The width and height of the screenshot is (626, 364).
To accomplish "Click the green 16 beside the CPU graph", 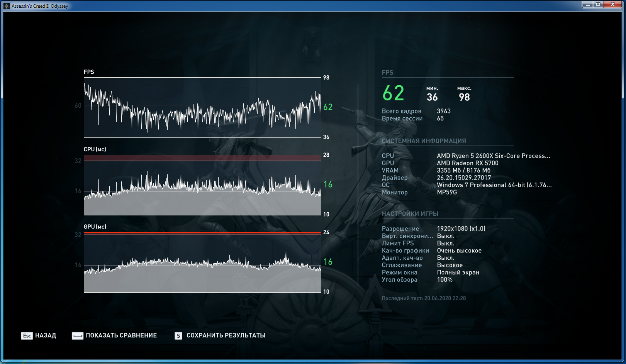I will coord(328,185).
